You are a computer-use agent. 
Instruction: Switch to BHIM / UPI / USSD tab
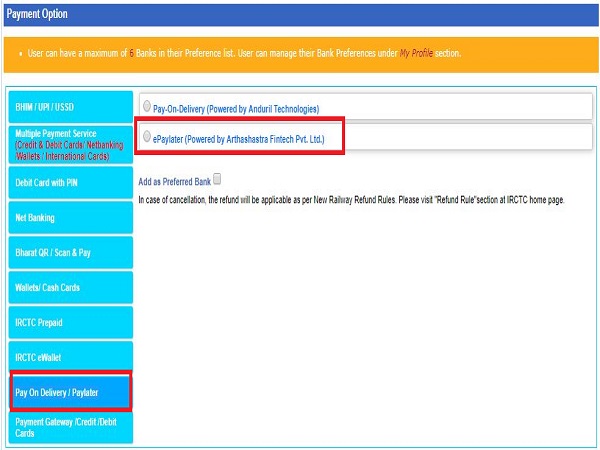[70, 107]
